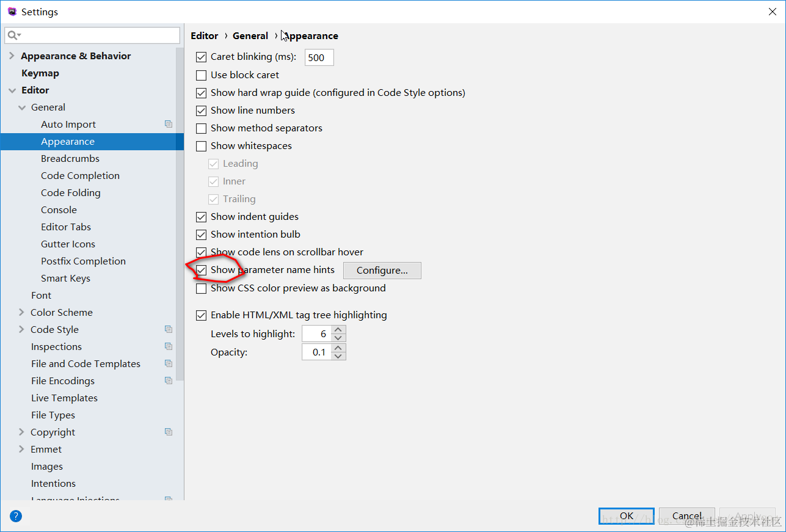Click the Levels to highlight value field
The width and height of the screenshot is (786, 532).
pos(317,334)
